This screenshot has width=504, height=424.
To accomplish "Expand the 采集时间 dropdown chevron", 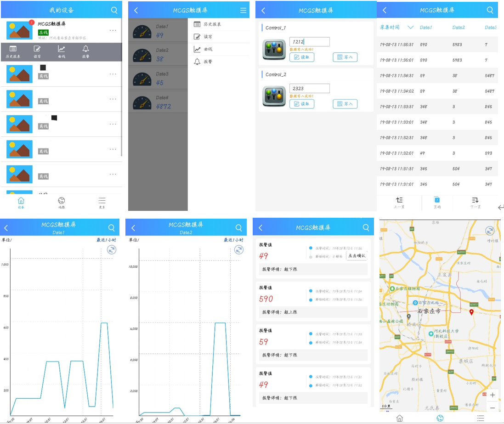I will tap(410, 27).
